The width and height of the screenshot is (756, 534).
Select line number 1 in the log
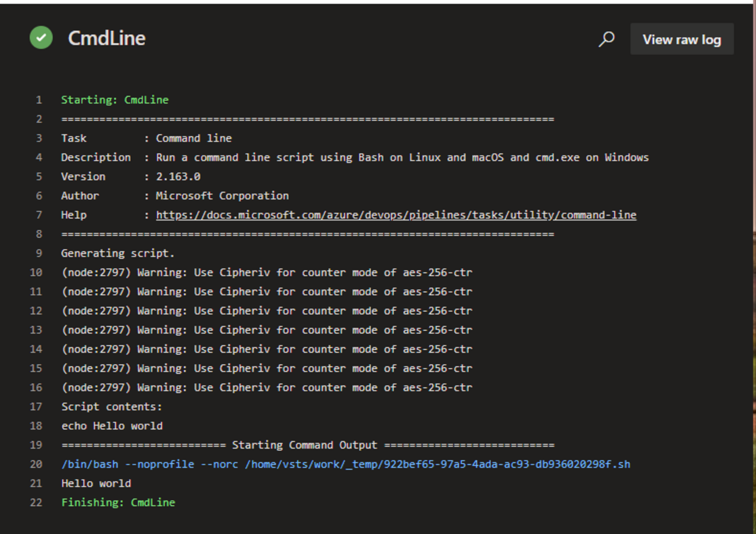38,100
